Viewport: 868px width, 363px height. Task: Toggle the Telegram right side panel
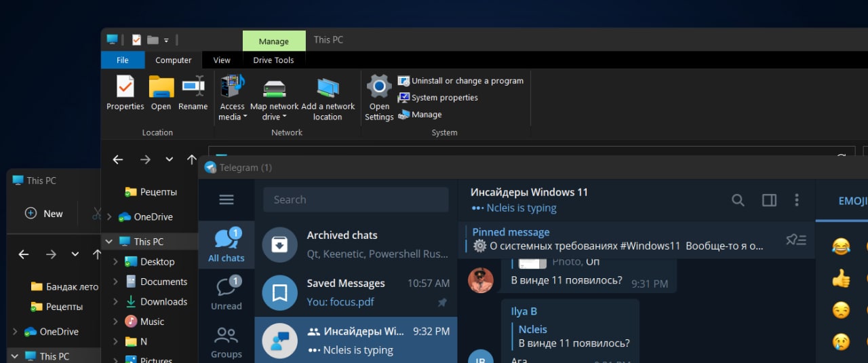coord(769,200)
